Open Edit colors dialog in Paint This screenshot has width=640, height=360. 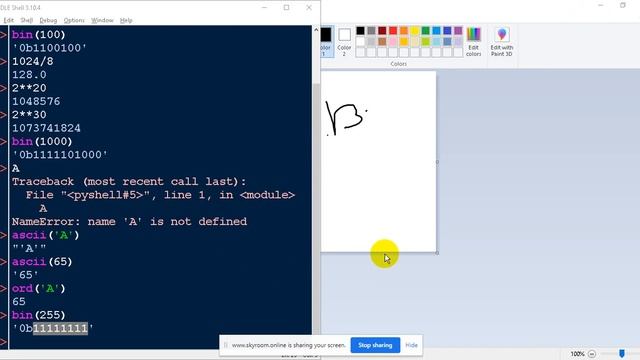(x=473, y=42)
